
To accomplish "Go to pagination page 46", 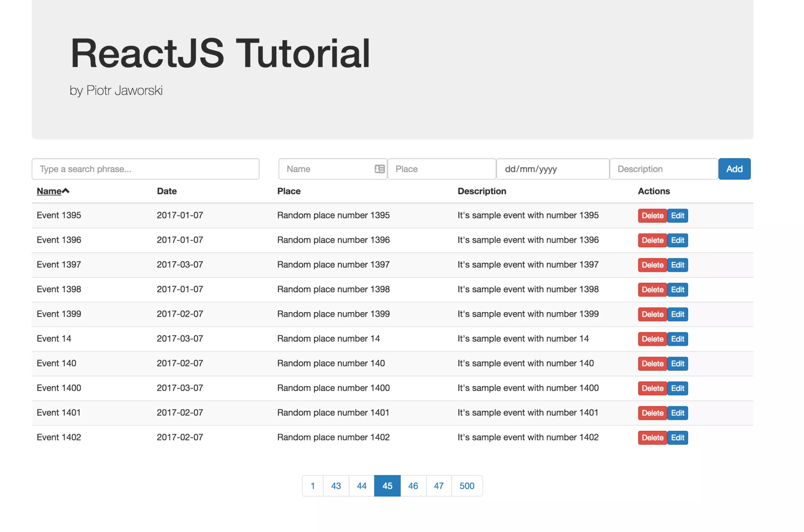I will [x=413, y=486].
